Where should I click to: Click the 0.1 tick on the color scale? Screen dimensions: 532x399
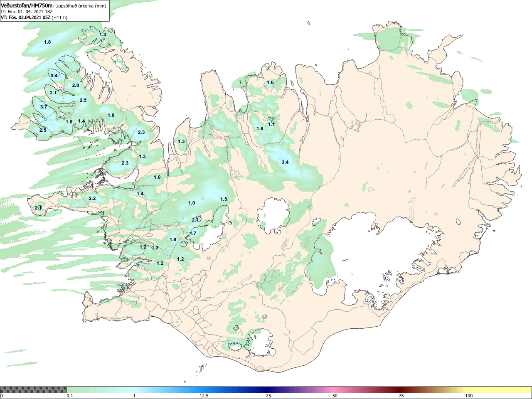(70, 396)
